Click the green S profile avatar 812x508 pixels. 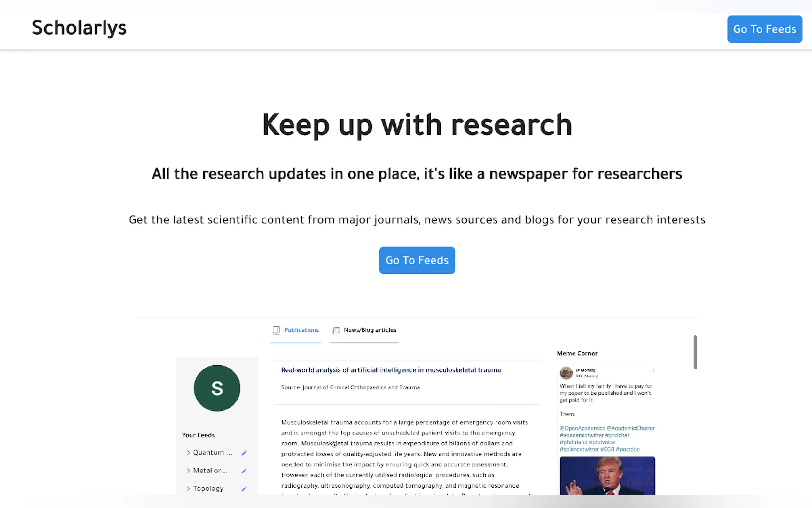point(217,388)
